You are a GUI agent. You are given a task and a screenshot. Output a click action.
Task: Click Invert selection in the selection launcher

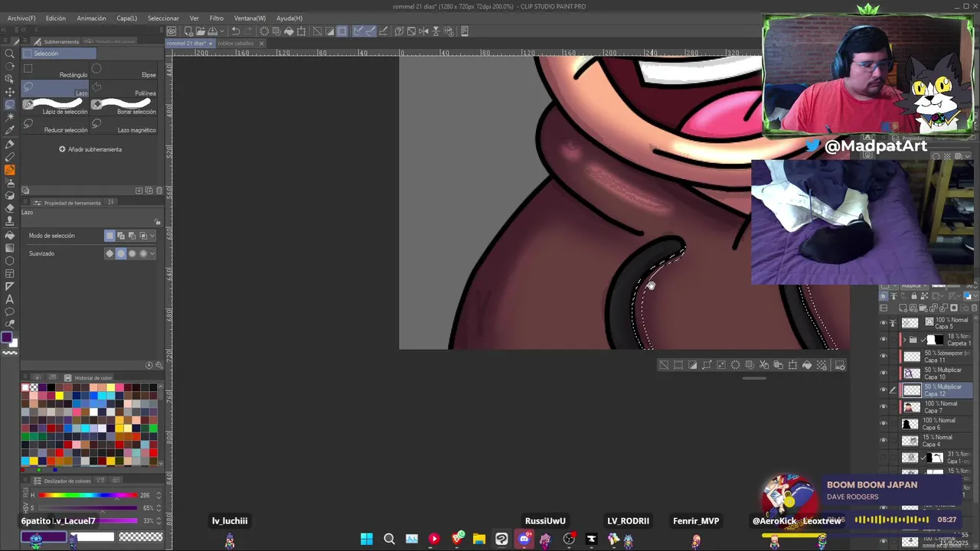click(692, 365)
